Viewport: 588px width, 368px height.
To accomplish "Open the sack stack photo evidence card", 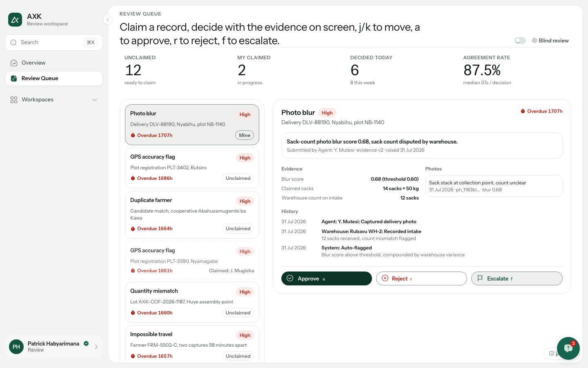I will (494, 186).
